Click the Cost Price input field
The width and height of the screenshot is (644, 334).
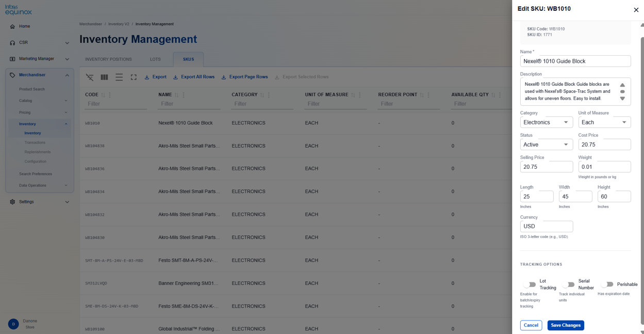604,145
